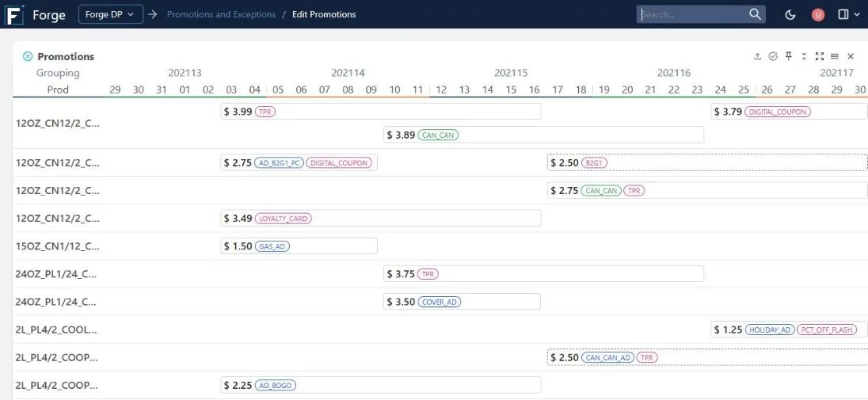This screenshot has height=400, width=868.
Task: Click the upload/export icon in Promotions panel
Action: (x=757, y=56)
